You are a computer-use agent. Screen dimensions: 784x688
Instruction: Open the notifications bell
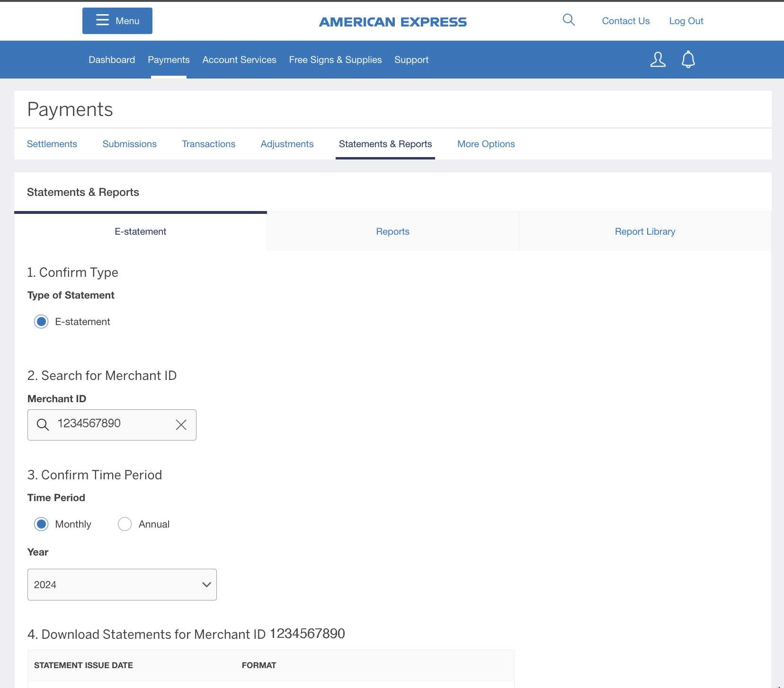coord(688,59)
